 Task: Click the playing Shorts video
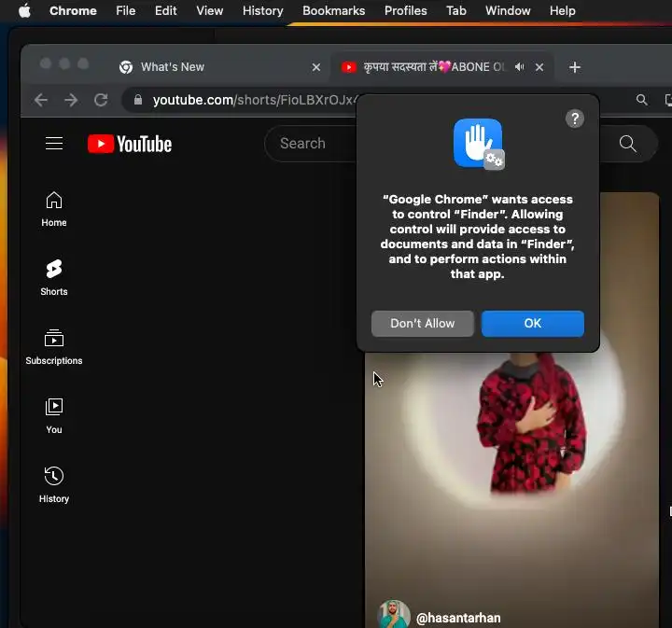(512, 471)
